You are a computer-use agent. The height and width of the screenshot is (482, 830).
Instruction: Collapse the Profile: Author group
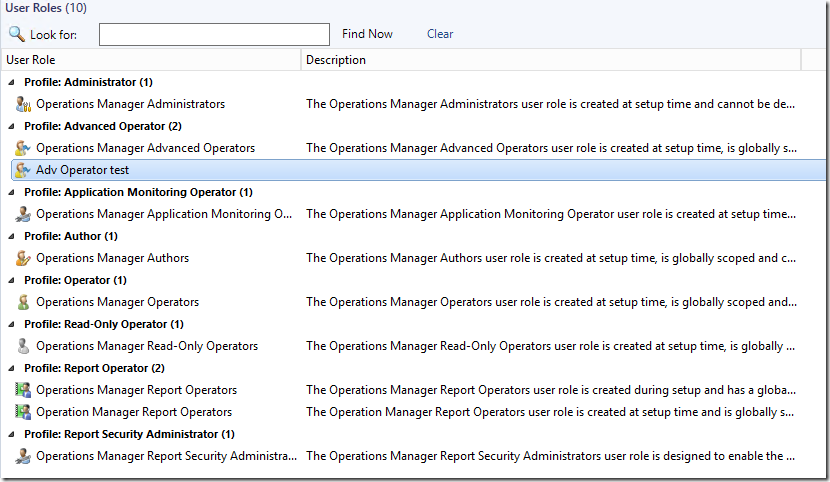(12, 236)
